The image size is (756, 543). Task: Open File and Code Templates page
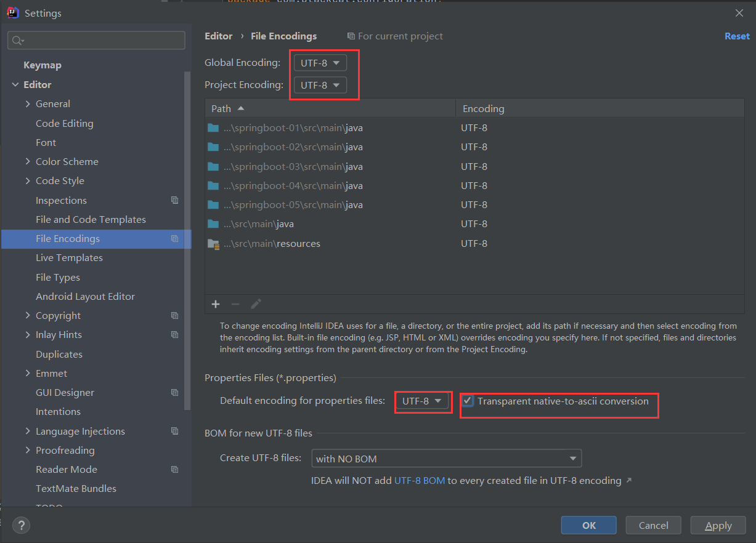(x=91, y=219)
